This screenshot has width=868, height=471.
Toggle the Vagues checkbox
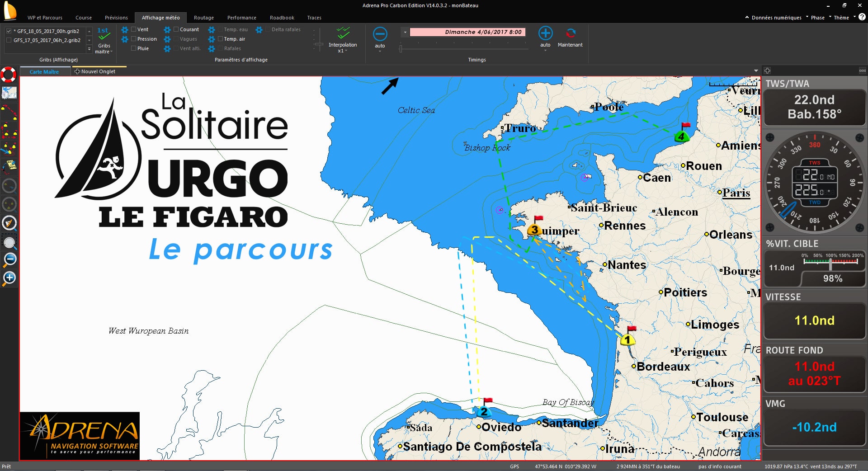coord(176,39)
